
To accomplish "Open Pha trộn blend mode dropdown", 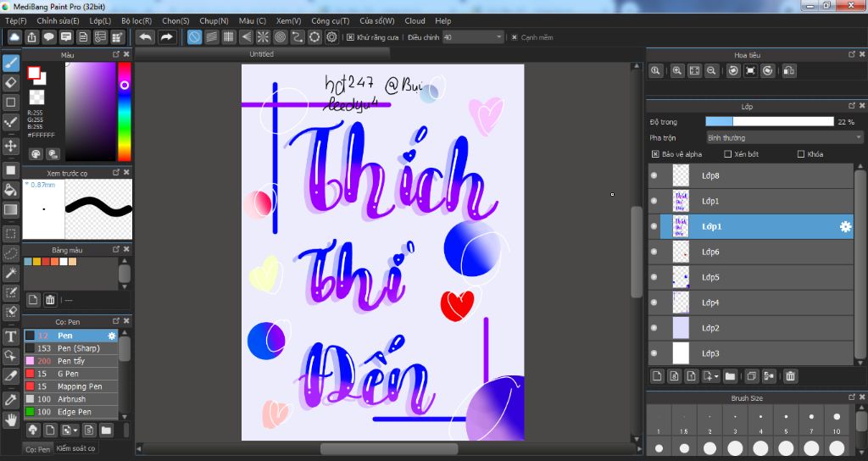I will 784,137.
